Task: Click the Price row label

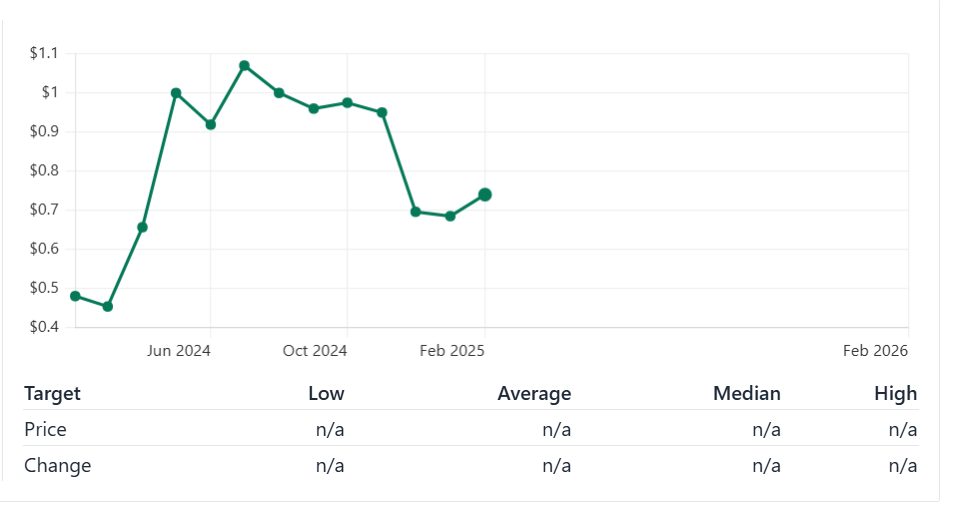Action: click(45, 430)
